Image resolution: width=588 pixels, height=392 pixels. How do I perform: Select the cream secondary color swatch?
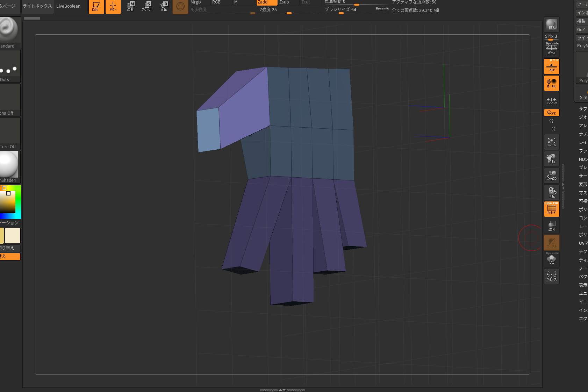click(x=13, y=235)
